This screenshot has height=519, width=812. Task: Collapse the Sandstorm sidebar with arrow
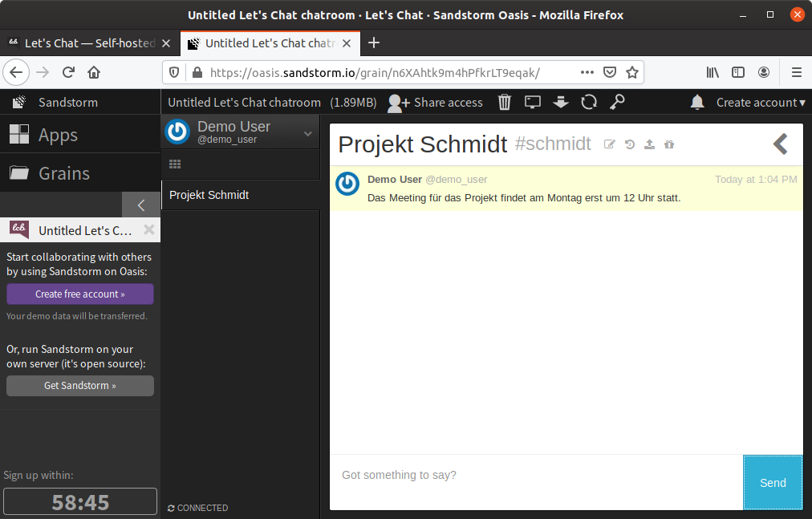[x=141, y=205]
